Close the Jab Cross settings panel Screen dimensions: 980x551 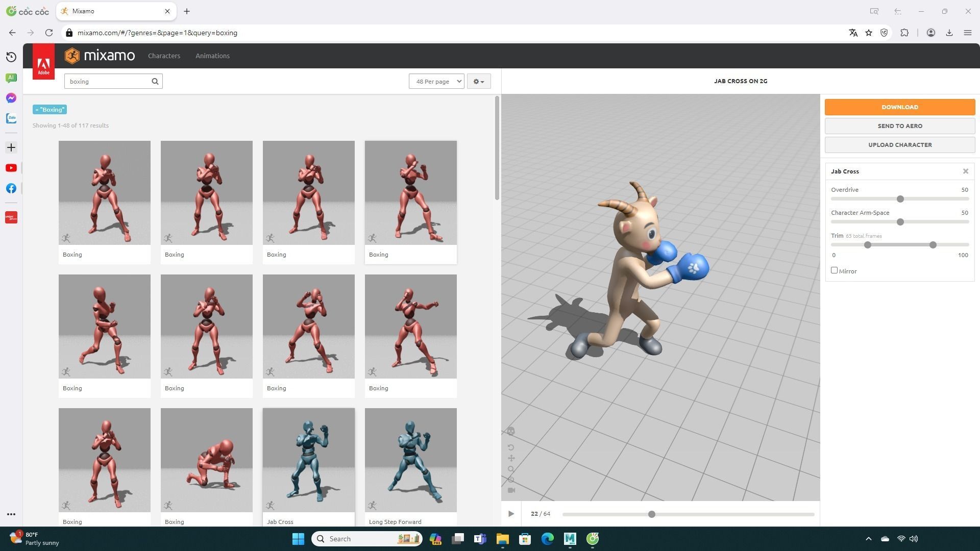click(966, 171)
